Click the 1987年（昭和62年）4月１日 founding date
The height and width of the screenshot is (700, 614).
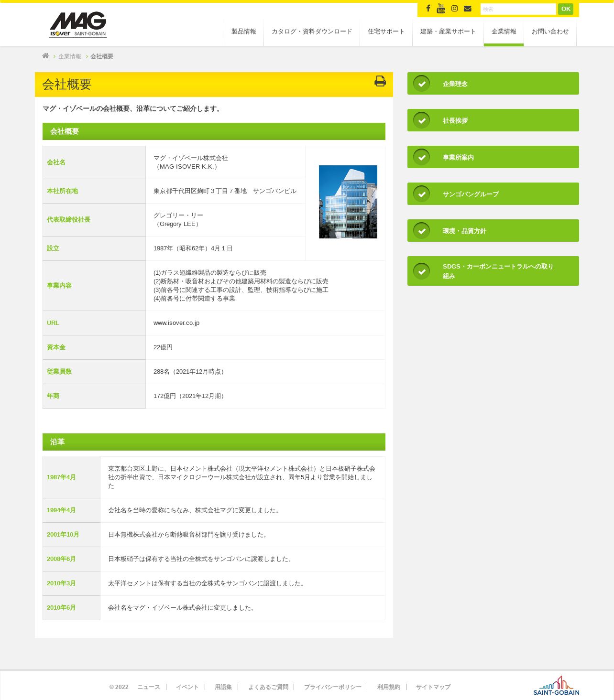(x=193, y=248)
